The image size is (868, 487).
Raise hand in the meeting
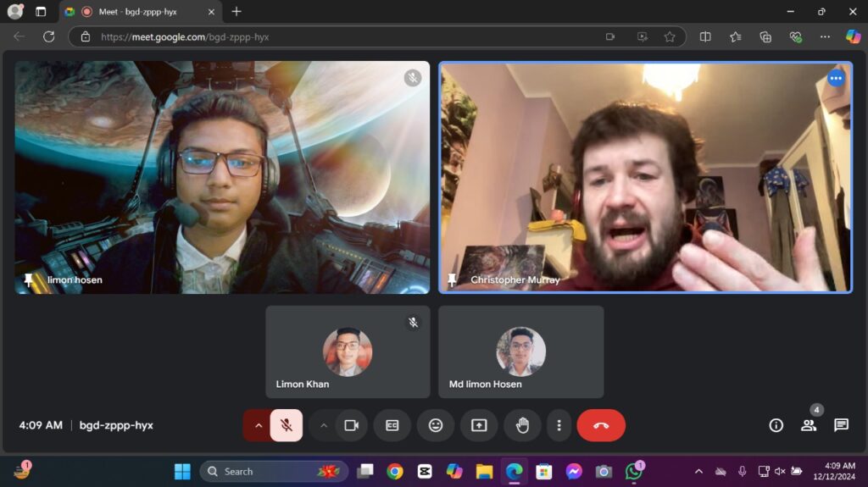[522, 425]
